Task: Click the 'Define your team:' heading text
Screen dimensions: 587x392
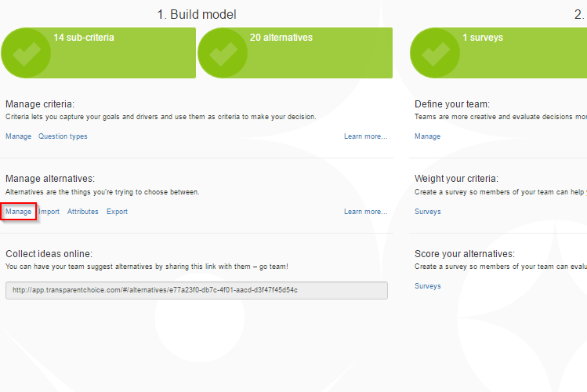Action: tap(452, 104)
